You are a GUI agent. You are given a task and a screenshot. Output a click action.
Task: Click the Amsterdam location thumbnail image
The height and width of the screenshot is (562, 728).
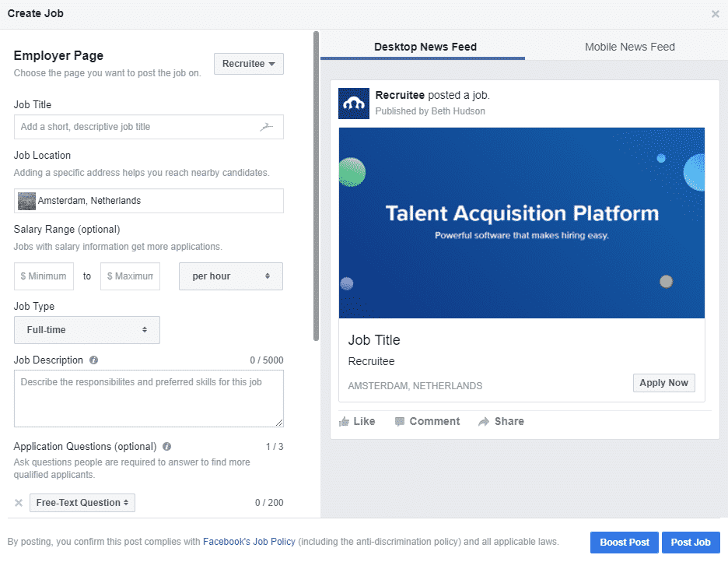point(27,201)
